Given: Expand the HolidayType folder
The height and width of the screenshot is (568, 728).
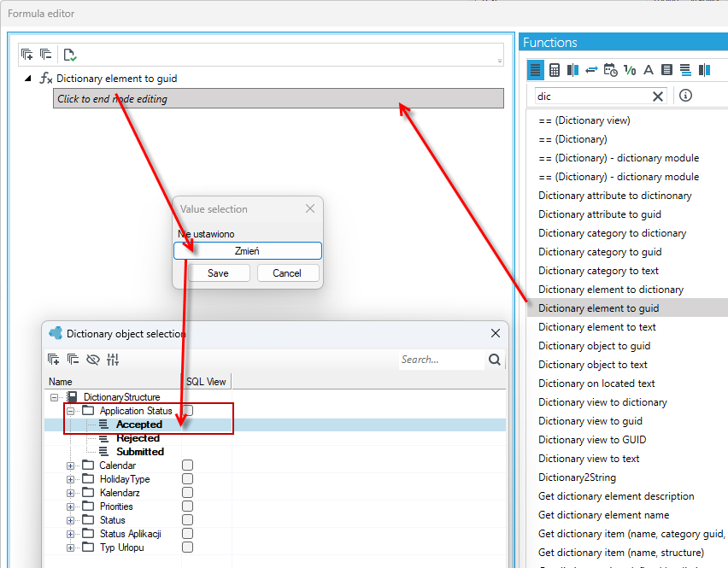Looking at the screenshot, I should point(70,479).
